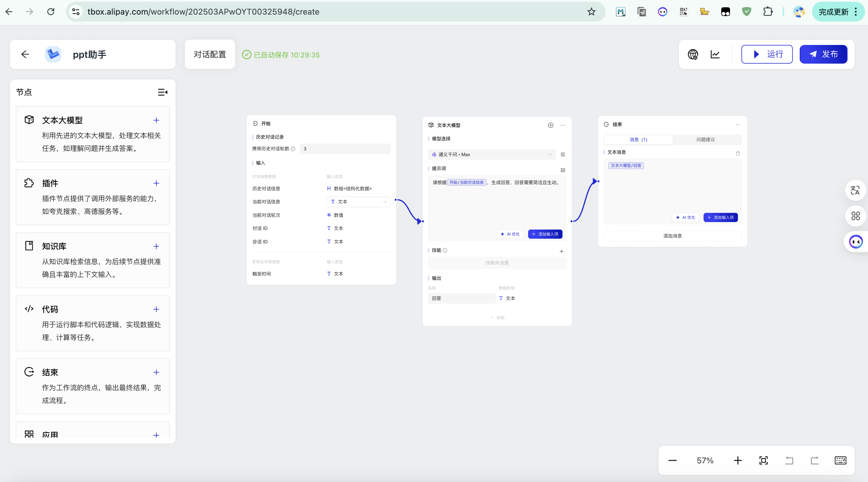Image resolution: width=868 pixels, height=482 pixels.
Task: Switch to the 问题建议 tab
Action: [x=706, y=139]
